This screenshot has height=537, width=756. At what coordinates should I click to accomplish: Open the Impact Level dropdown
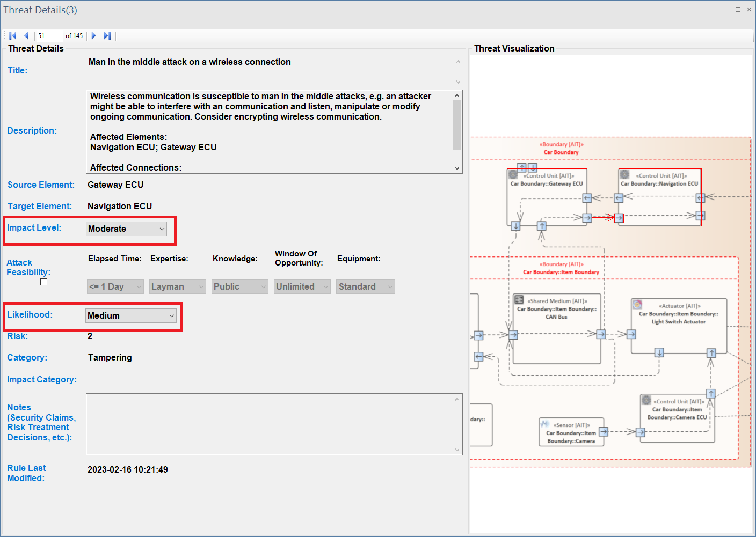click(126, 229)
